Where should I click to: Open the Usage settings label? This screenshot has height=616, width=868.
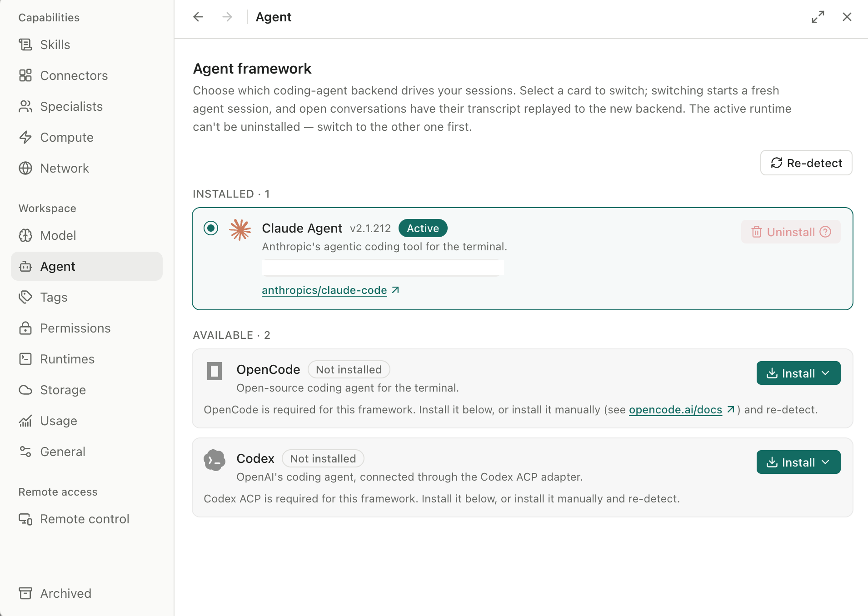pyautogui.click(x=59, y=421)
